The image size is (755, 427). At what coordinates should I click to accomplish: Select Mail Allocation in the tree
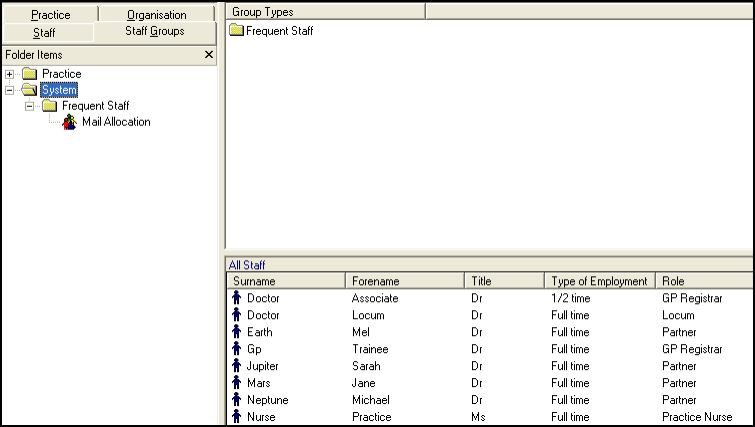(x=116, y=122)
